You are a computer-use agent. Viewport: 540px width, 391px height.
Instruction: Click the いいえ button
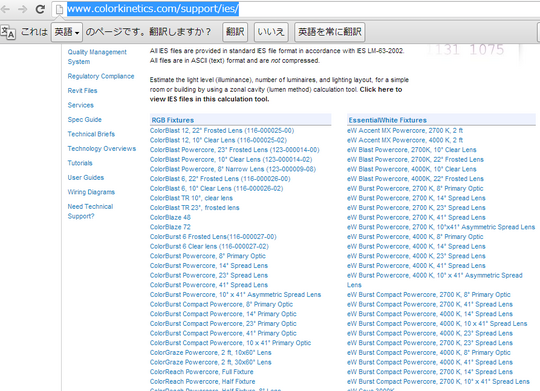pyautogui.click(x=271, y=32)
